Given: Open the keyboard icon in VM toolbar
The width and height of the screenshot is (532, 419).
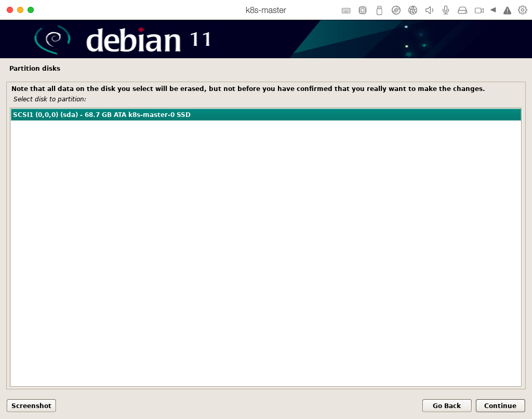Looking at the screenshot, I should point(345,10).
